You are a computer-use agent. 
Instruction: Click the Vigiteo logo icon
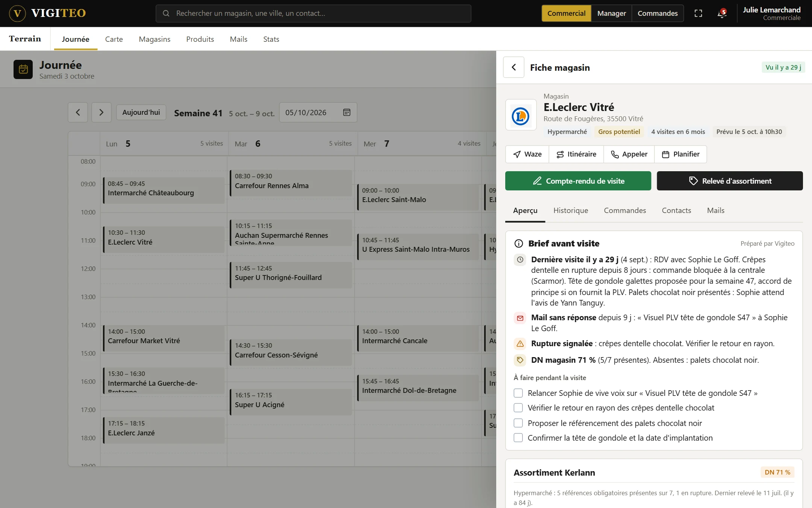pyautogui.click(x=17, y=14)
